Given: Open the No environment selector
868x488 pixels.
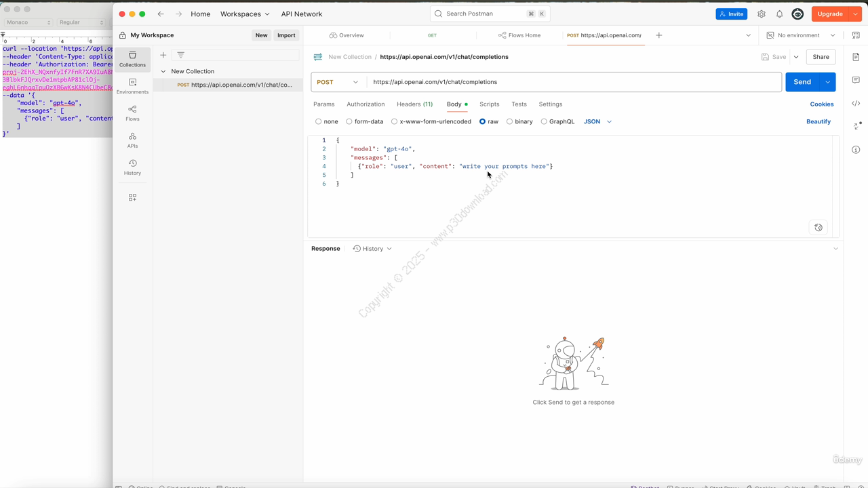Looking at the screenshot, I should pyautogui.click(x=801, y=35).
